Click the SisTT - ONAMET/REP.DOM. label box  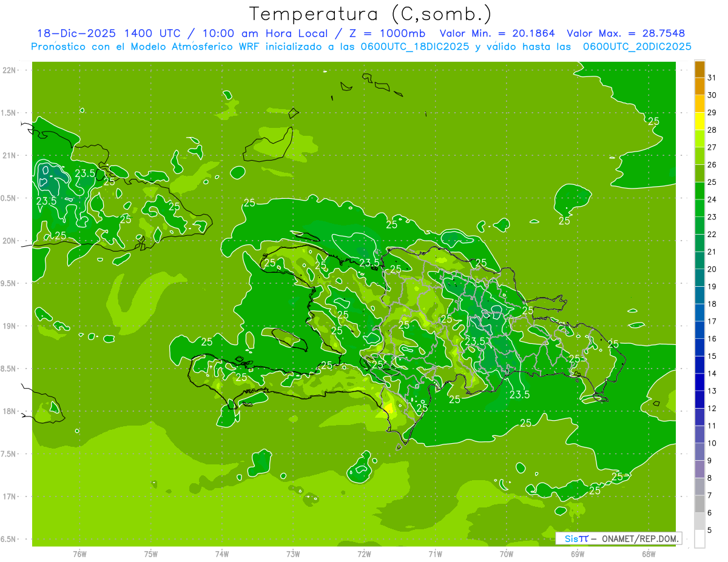click(619, 538)
